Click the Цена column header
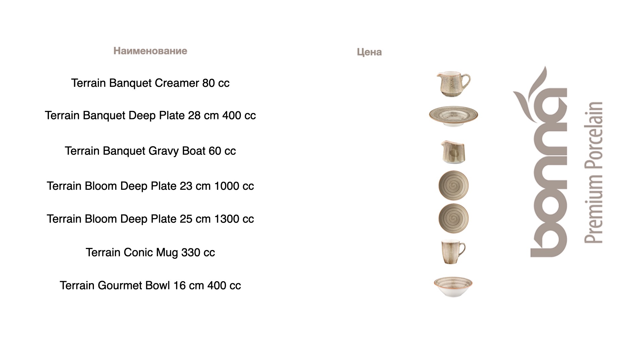Viewport: 644px width, 362px height. pyautogui.click(x=369, y=52)
